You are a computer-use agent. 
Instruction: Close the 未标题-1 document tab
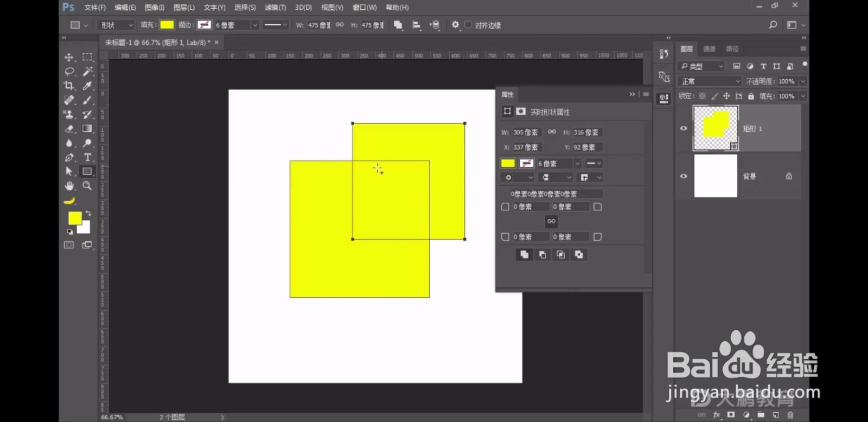(216, 42)
